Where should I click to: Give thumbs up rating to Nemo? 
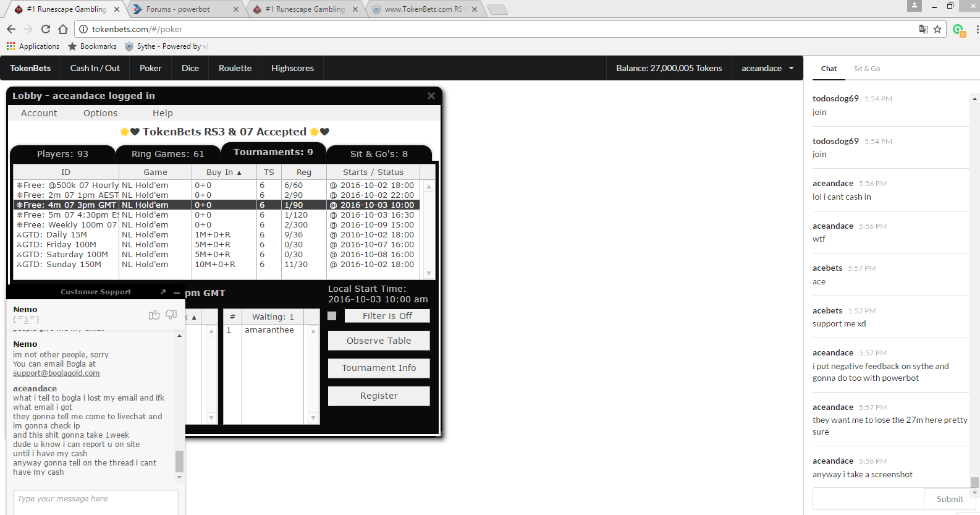(x=154, y=315)
